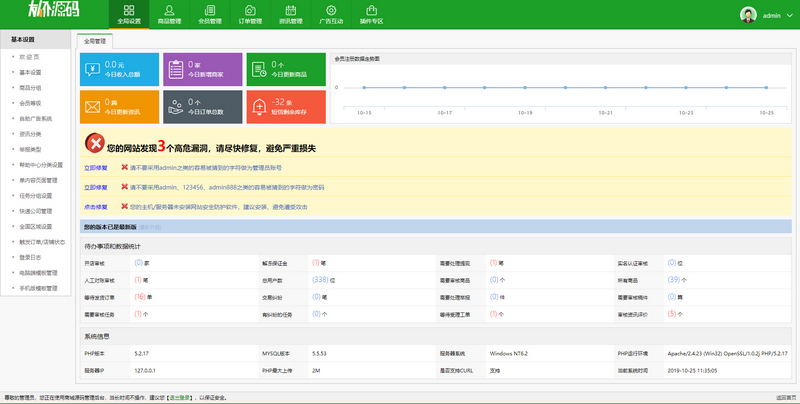This screenshot has height=404, width=800.
Task: Click the envelope icon on 今日更新资讯 card
Action: (x=92, y=107)
